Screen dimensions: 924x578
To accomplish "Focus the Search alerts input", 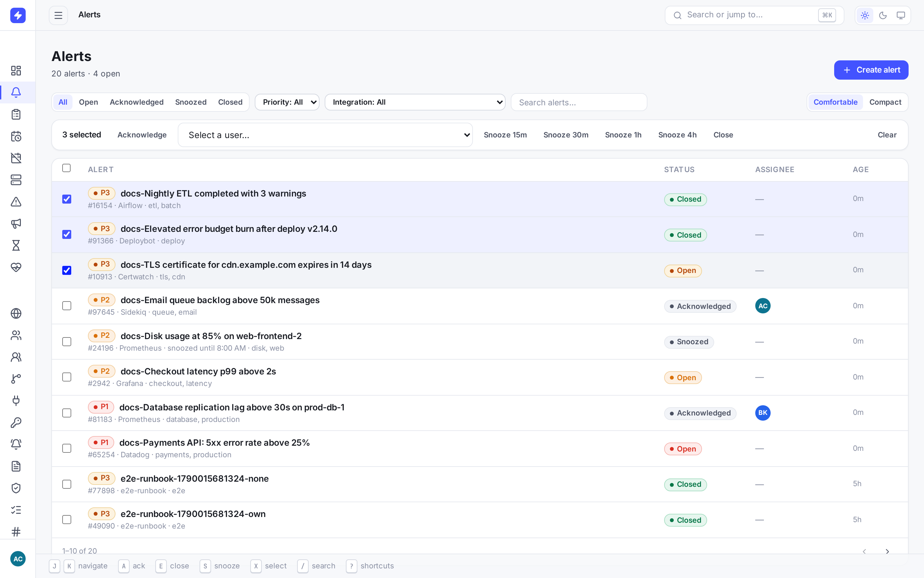I will pos(579,102).
